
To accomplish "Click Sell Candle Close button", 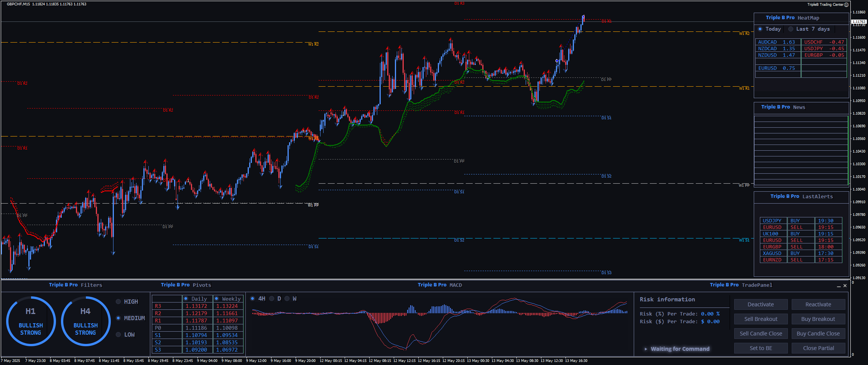I will pyautogui.click(x=761, y=334).
